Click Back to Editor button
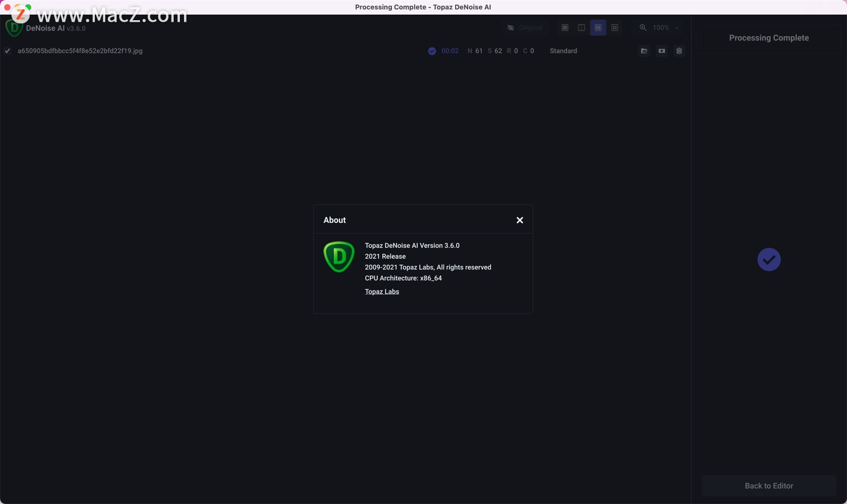The width and height of the screenshot is (847, 504). tap(769, 486)
